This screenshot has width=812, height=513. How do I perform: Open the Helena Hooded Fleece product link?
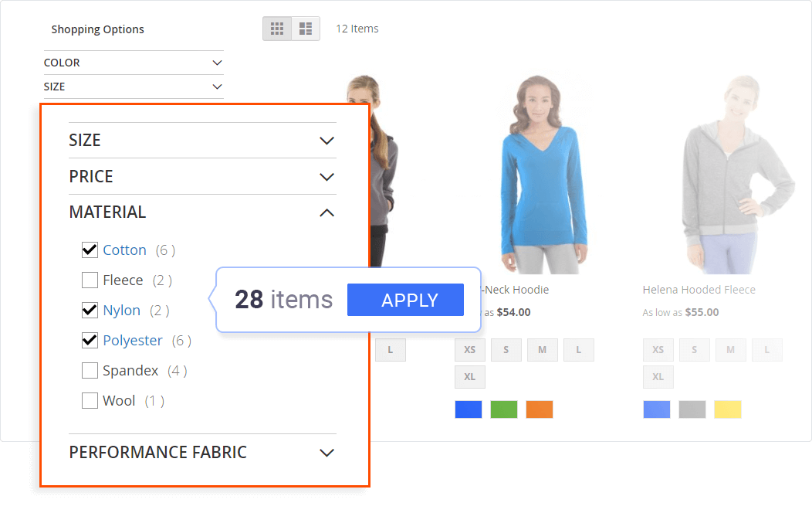[699, 290]
